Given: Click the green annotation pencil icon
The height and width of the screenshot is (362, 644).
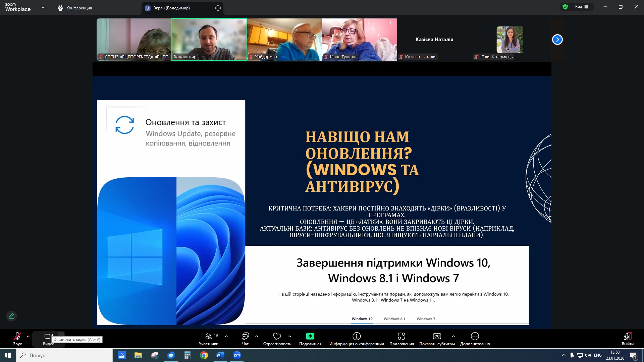Looking at the screenshot, I should [11, 316].
